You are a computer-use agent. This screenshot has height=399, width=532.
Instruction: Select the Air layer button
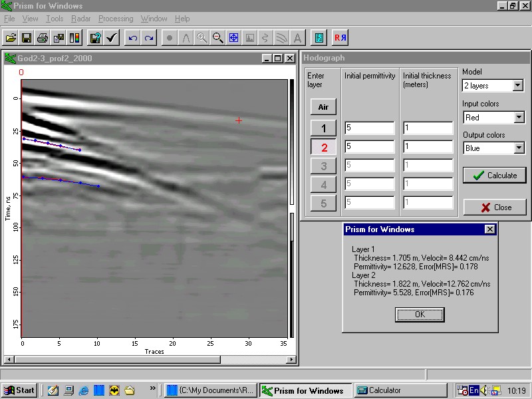(323, 107)
